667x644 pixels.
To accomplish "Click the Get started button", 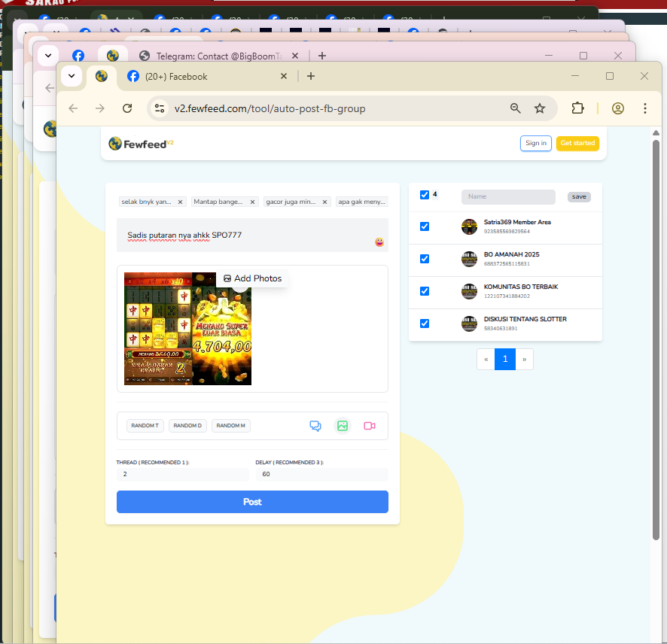I will pyautogui.click(x=577, y=143).
